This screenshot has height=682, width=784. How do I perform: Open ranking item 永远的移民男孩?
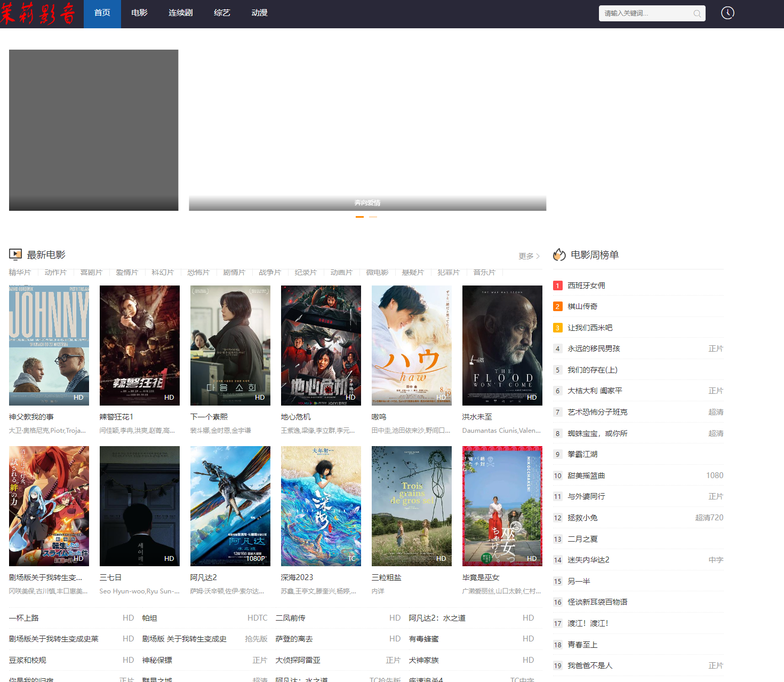[x=594, y=348]
